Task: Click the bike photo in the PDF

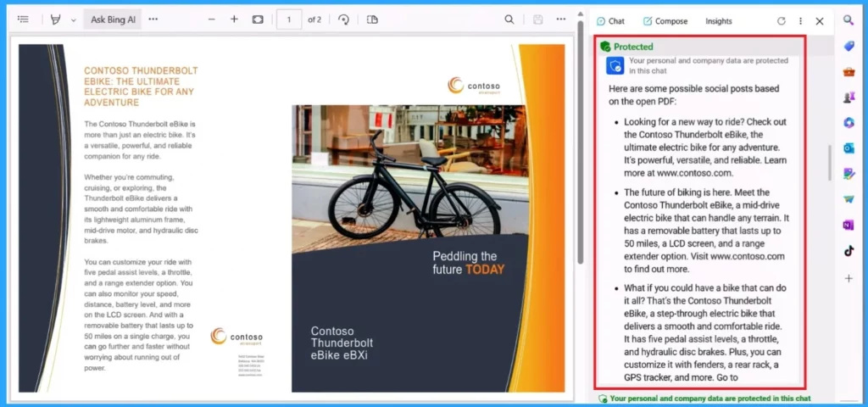Action: (x=409, y=179)
